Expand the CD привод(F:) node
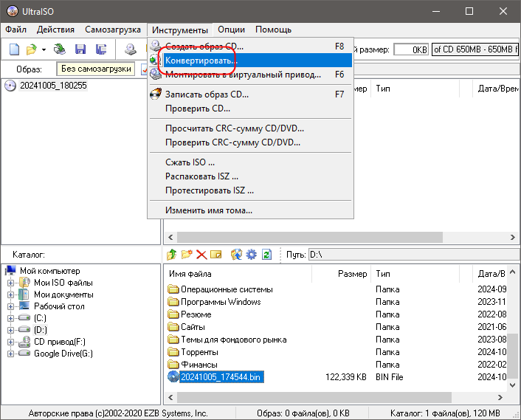This screenshot has width=521, height=420. (x=10, y=342)
